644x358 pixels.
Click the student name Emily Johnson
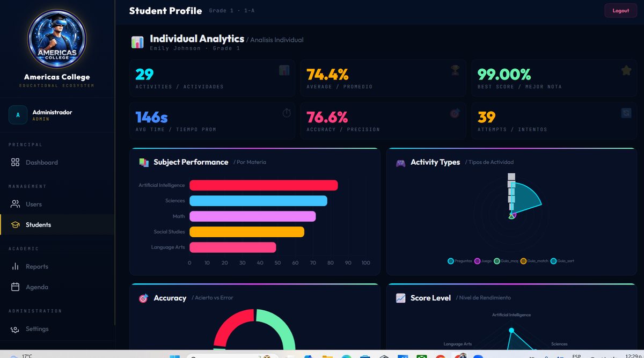point(174,48)
